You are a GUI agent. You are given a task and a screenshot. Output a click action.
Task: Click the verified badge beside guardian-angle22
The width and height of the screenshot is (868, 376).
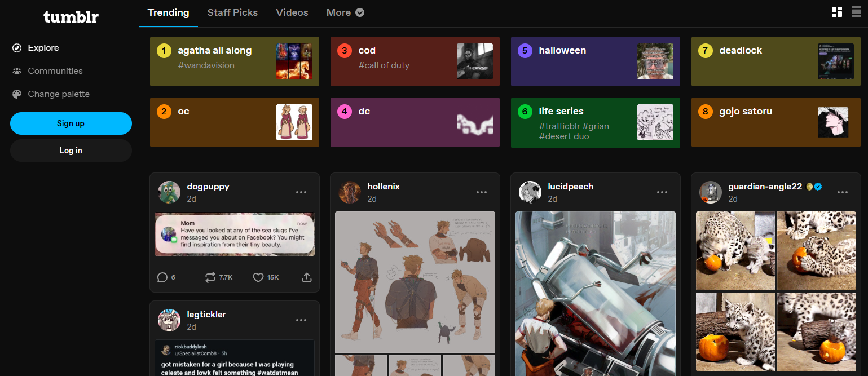pos(818,187)
